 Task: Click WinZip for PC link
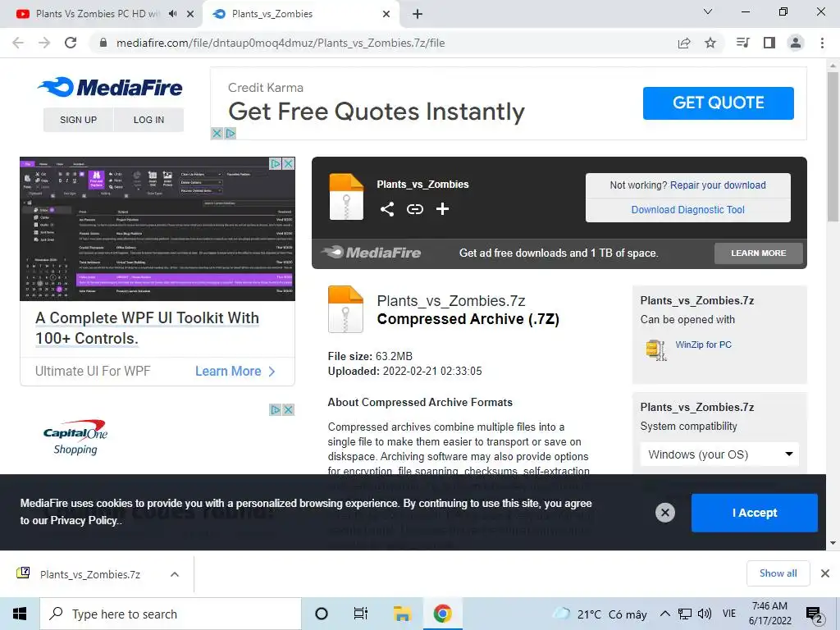(703, 345)
